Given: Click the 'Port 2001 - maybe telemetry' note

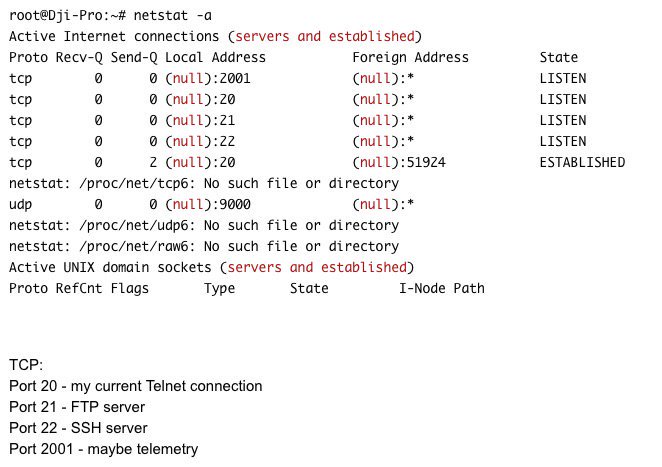Looking at the screenshot, I should coord(103,449).
